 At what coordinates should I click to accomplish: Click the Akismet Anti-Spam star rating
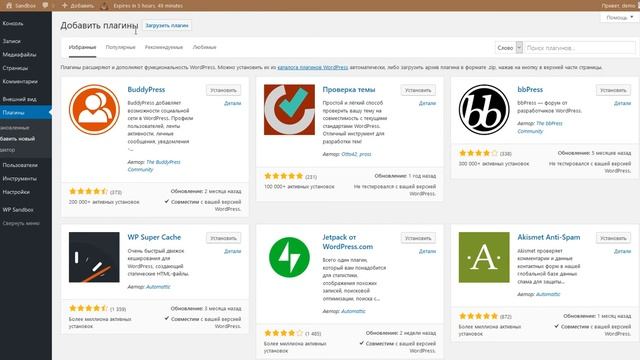coord(478,316)
